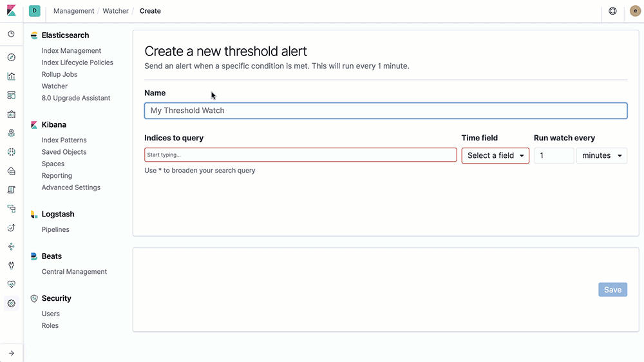Click the Management gear icon
This screenshot has width=644, height=362.
[12, 303]
